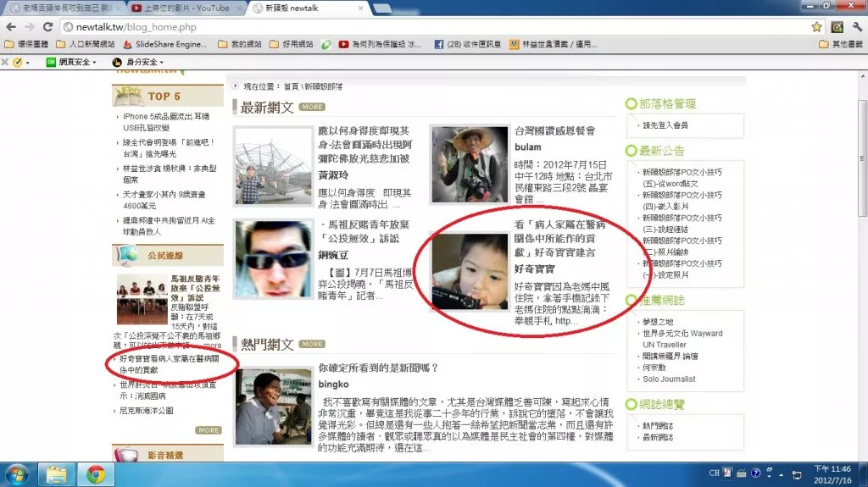Open the 最新網誌 link in 網誌總覽

658,437
